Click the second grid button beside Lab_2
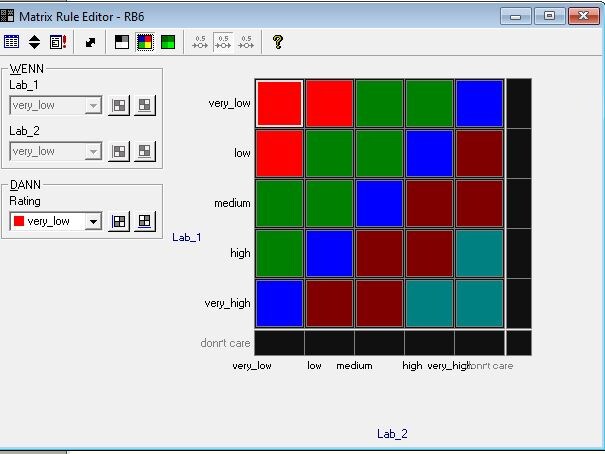Image resolution: width=605 pixels, height=454 pixels. tap(145, 151)
